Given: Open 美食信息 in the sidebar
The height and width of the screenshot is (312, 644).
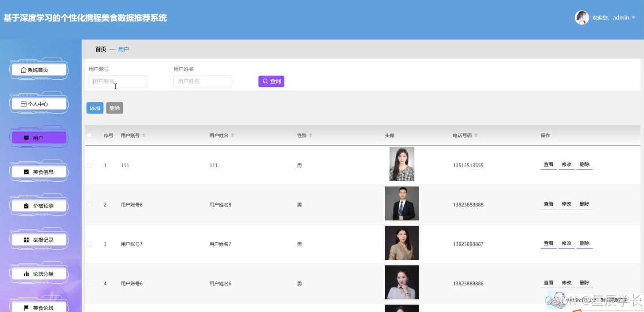Looking at the screenshot, I should click(39, 172).
